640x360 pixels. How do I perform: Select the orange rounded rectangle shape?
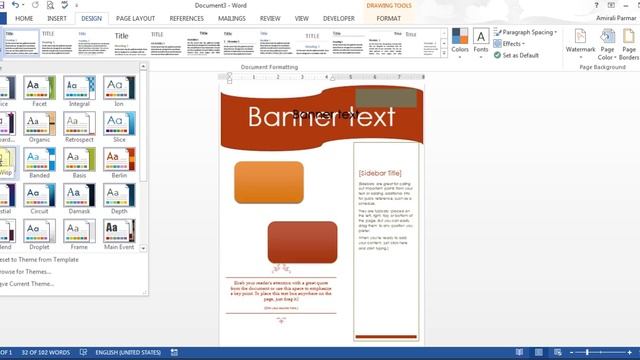pos(269,182)
